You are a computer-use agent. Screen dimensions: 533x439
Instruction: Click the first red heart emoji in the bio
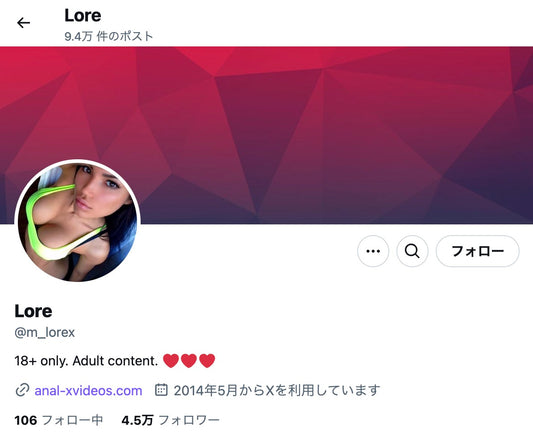[x=171, y=361]
